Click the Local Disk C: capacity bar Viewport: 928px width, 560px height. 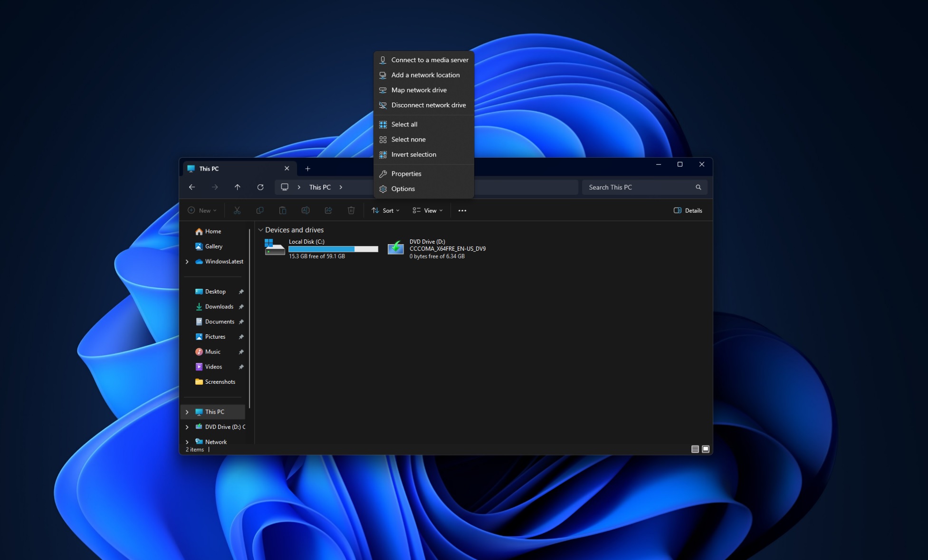click(x=332, y=249)
